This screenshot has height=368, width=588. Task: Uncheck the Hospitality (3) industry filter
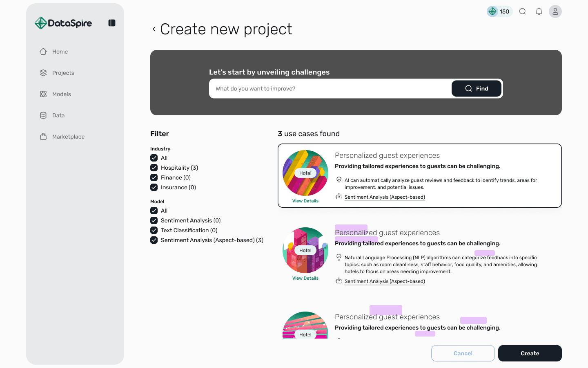(154, 168)
